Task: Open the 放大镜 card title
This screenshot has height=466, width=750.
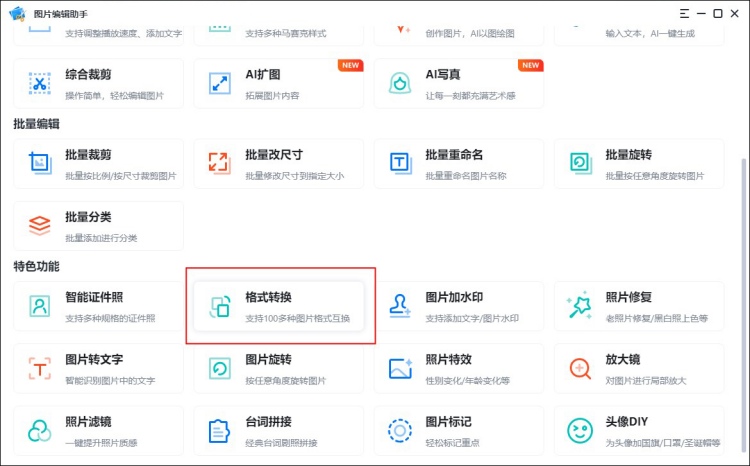Action: click(623, 359)
